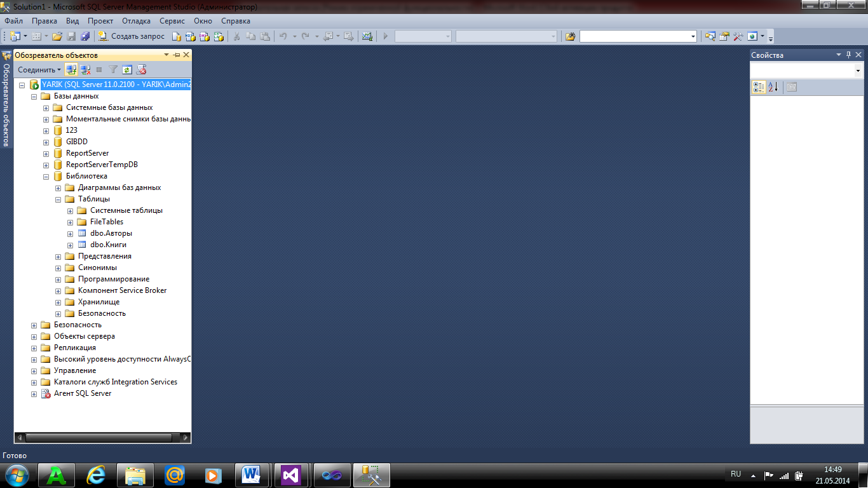868x488 pixels.
Task: Open Visual Studio from the taskbar
Action: (292, 475)
